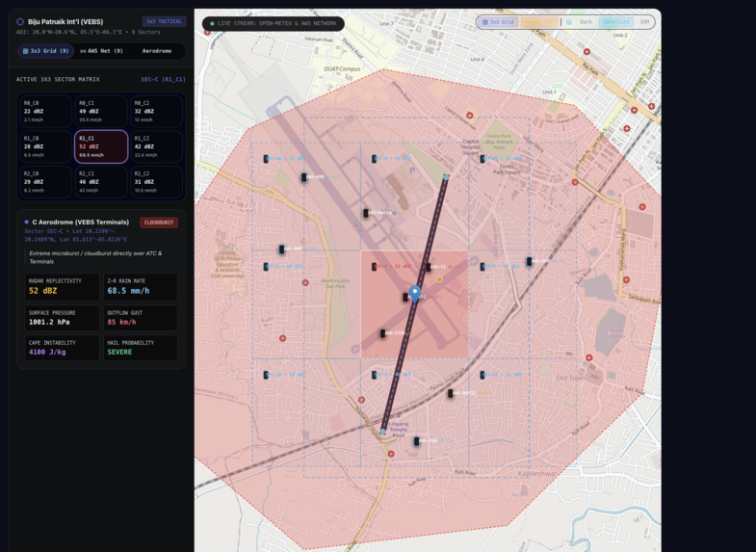Click the red CLOUDBURST alert badge
756x552 pixels.
[159, 223]
